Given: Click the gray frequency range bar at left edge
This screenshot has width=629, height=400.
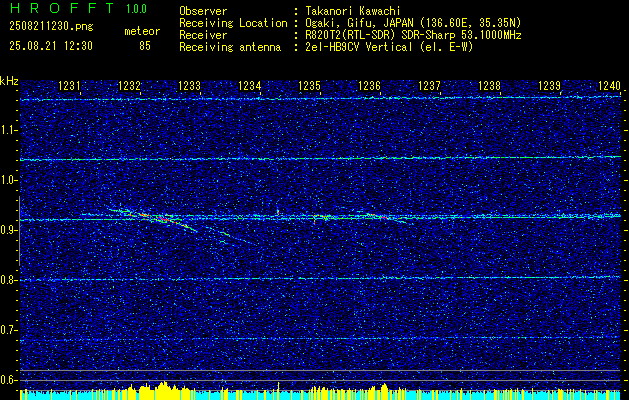Looking at the screenshot, I should (20, 231).
